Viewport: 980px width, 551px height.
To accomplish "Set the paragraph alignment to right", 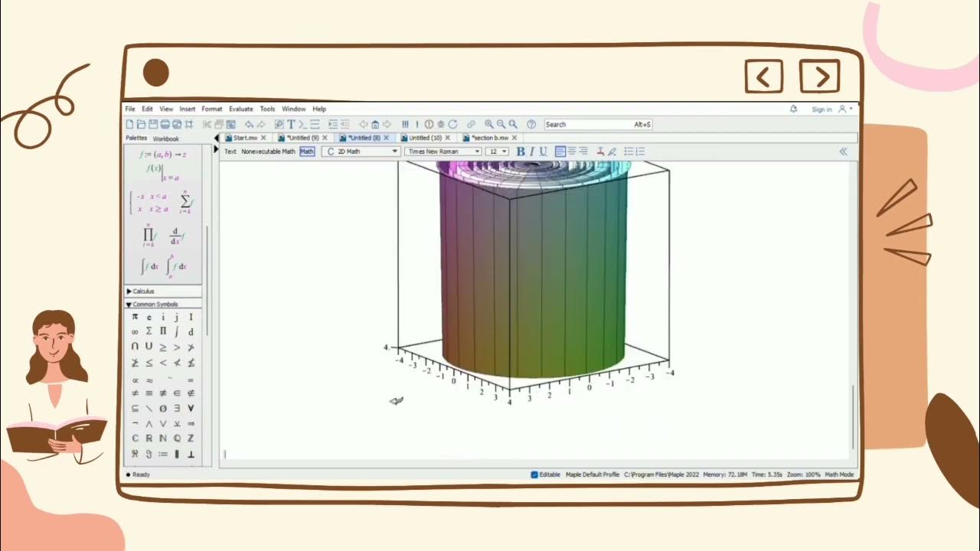I will point(583,152).
